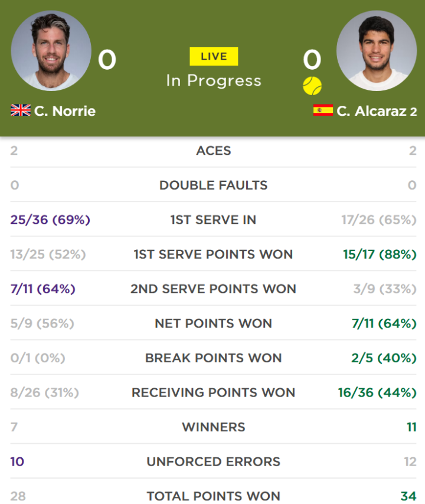Click the yellow LIVE badge

214,57
